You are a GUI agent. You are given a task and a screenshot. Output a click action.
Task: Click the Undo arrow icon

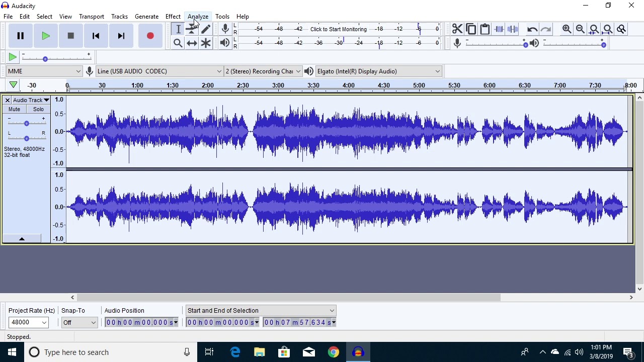(x=532, y=29)
